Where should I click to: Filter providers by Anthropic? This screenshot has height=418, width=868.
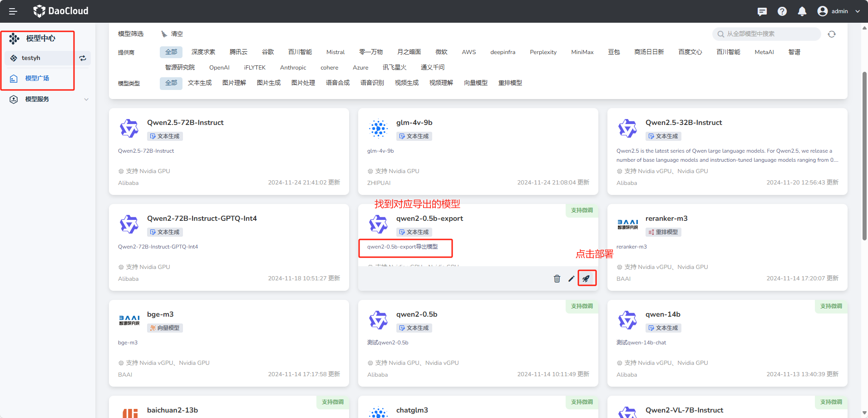pos(293,68)
